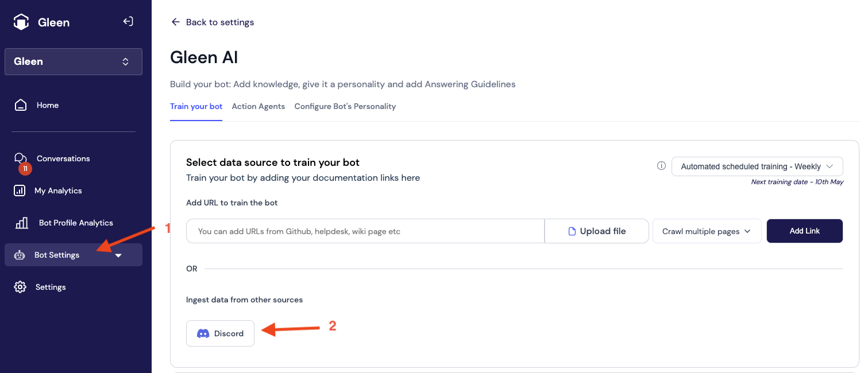Click the Bot Profile Analytics bars icon

click(x=22, y=223)
